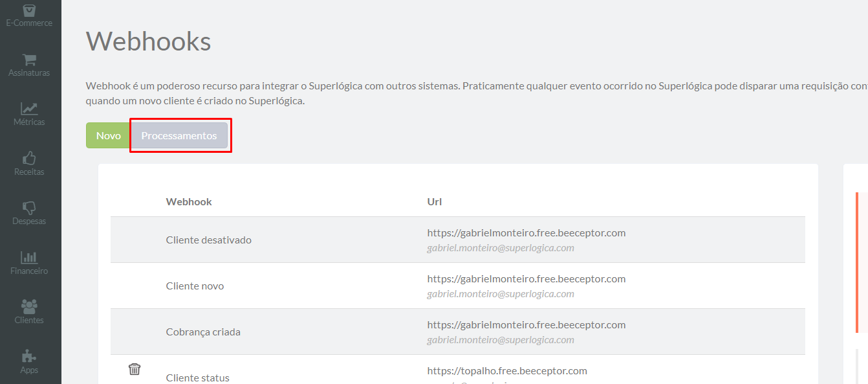
Task: Click the green Novo button
Action: pos(109,135)
